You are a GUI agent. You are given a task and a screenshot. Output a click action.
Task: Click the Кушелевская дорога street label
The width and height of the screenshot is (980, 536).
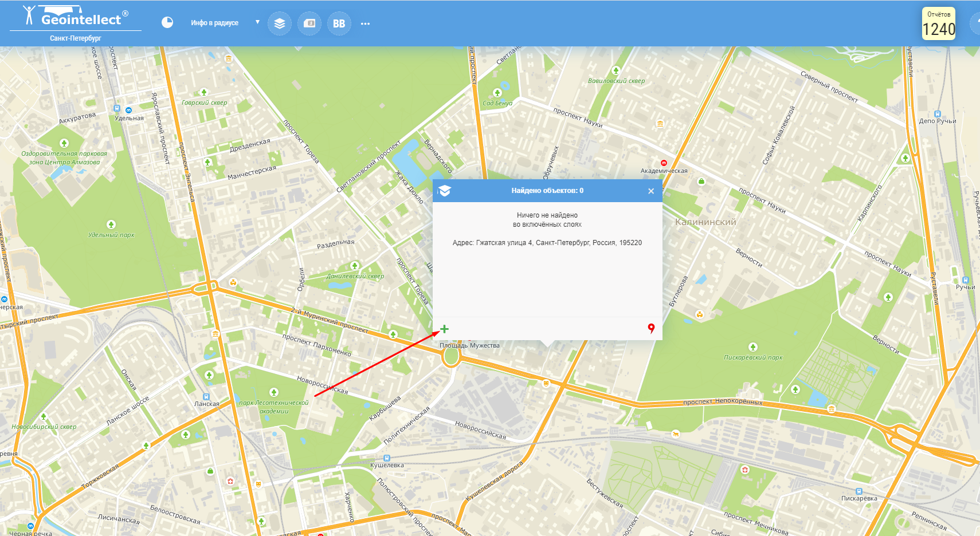[x=495, y=481]
